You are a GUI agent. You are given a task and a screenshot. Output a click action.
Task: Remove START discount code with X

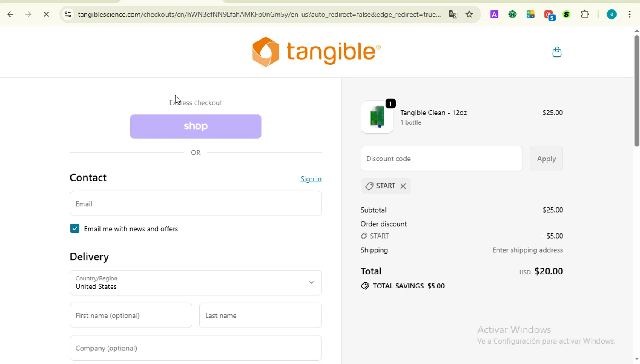tap(403, 186)
